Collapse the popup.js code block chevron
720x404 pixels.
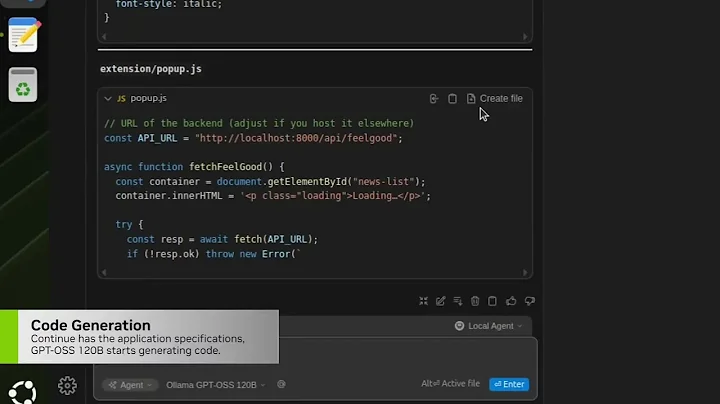point(107,98)
